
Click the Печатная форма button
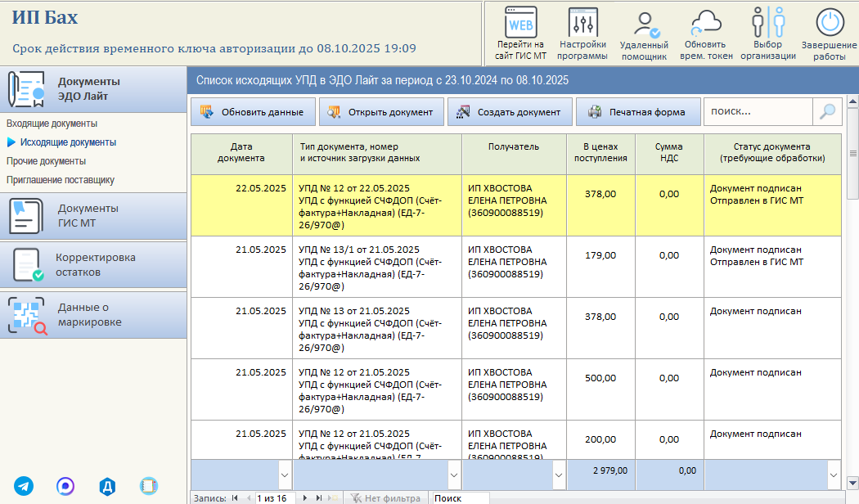(x=638, y=112)
